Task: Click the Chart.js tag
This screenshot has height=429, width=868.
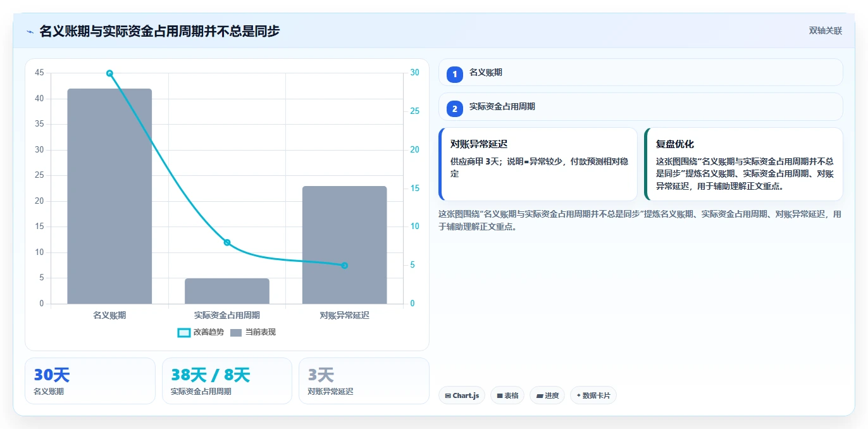Action: 462,395
